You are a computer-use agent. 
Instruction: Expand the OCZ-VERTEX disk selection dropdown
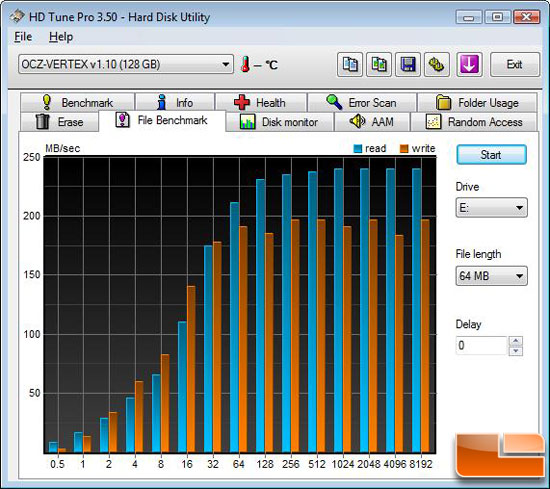(x=126, y=64)
